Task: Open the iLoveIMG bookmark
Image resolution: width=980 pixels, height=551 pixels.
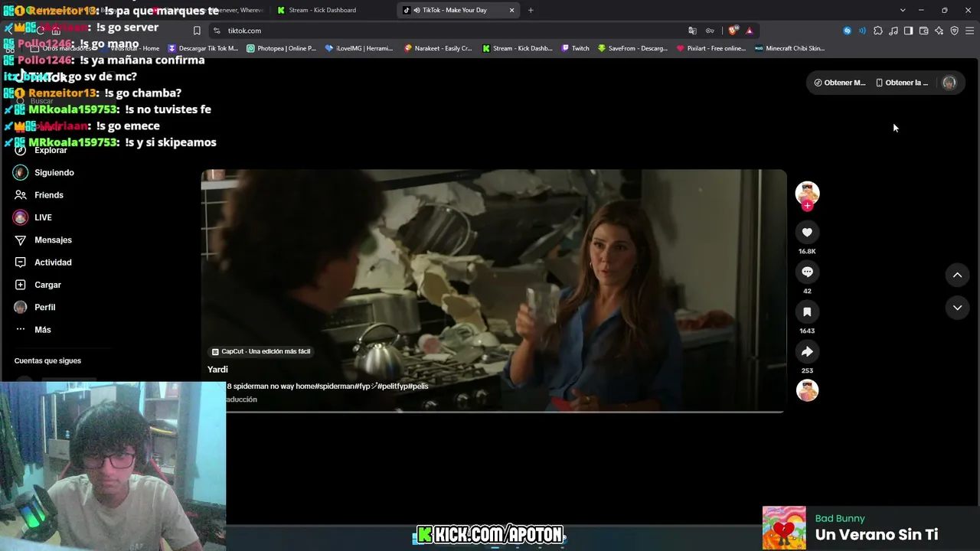Action: coord(359,48)
